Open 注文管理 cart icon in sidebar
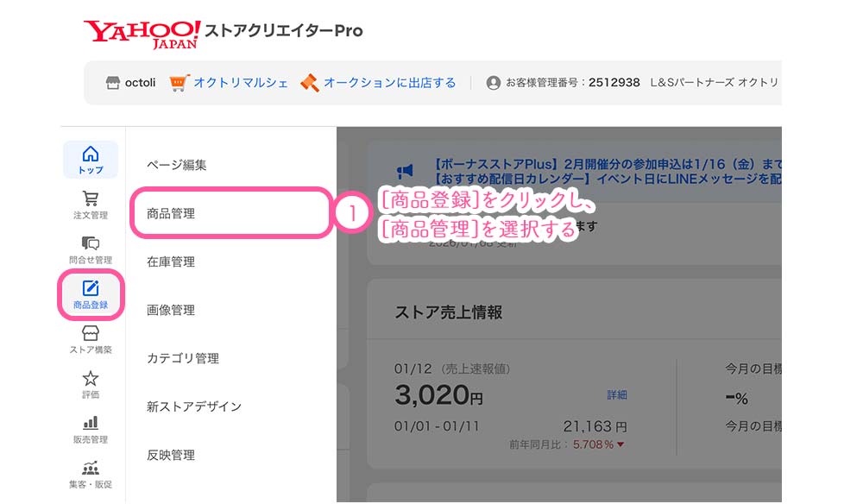863x504 pixels. tap(91, 204)
